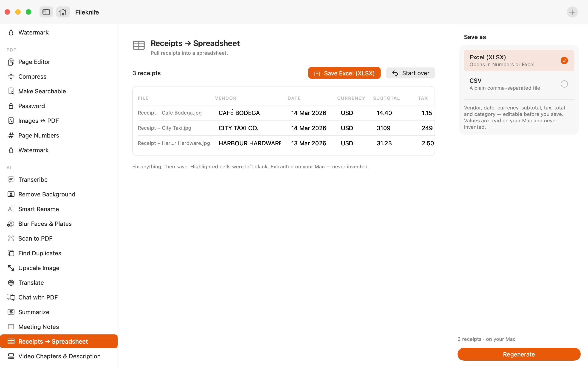Open Blur Faces & Plates tool

[59, 224]
